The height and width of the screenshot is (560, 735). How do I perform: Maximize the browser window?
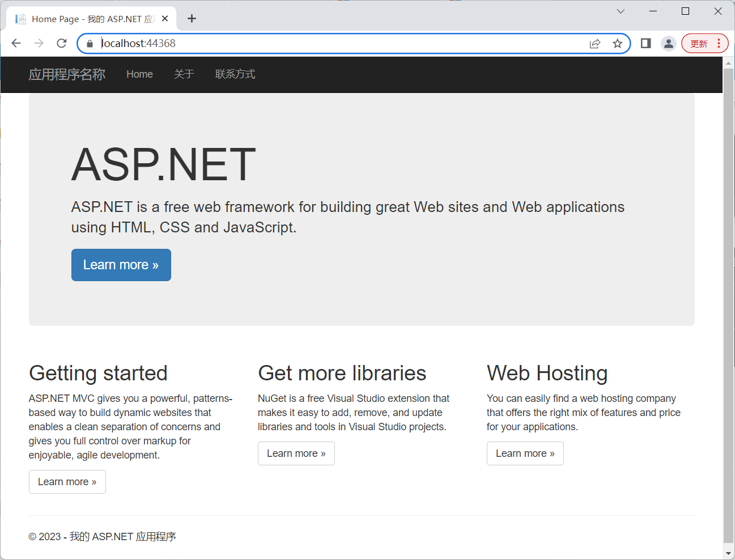(x=685, y=11)
